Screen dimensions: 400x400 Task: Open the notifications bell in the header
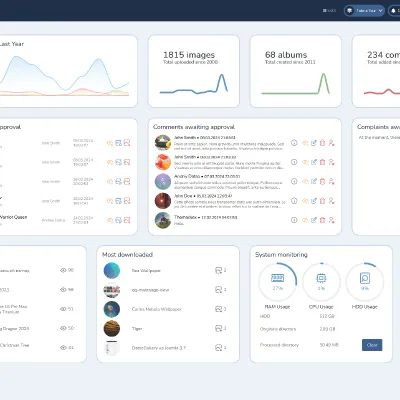(x=394, y=11)
